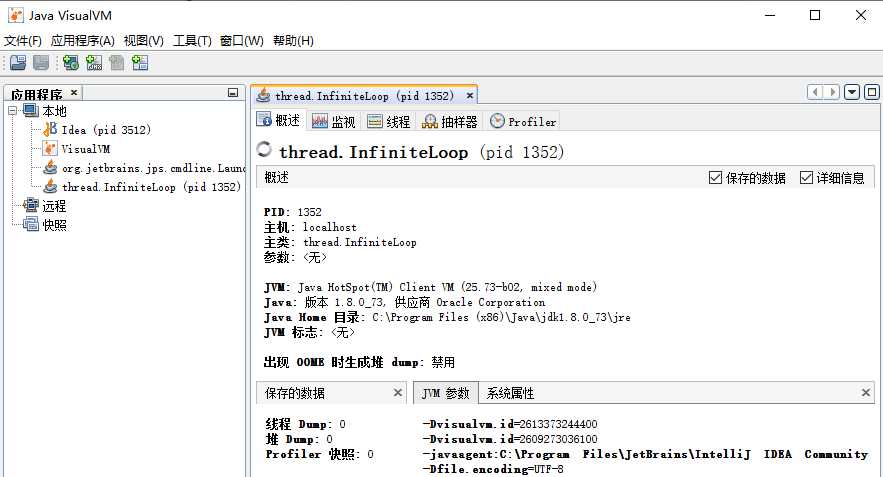Click the 远程 (Remote) node icon
Viewport: 883px width, 477px height.
[x=30, y=206]
